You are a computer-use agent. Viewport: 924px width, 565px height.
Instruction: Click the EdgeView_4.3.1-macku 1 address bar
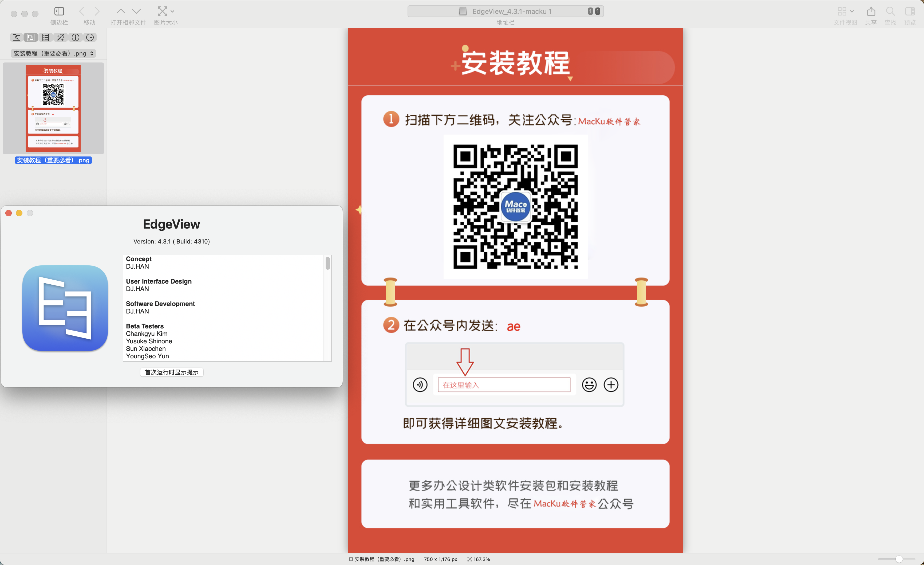point(506,11)
